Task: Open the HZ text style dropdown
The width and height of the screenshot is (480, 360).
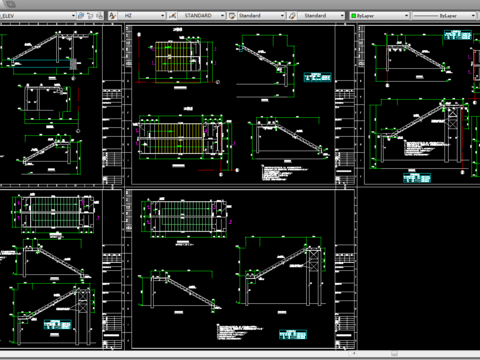Action: coord(163,16)
